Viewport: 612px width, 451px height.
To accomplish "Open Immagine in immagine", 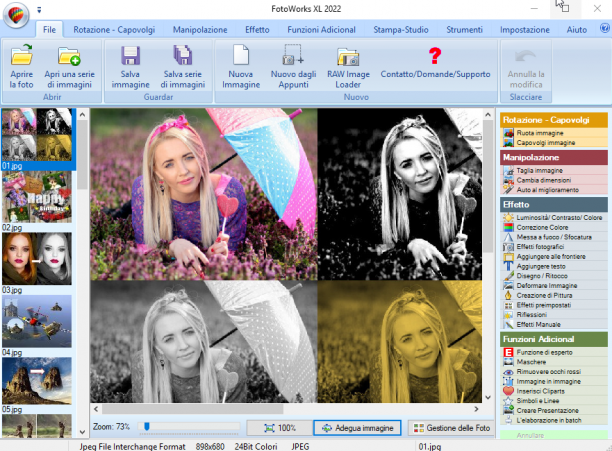I will [554, 382].
